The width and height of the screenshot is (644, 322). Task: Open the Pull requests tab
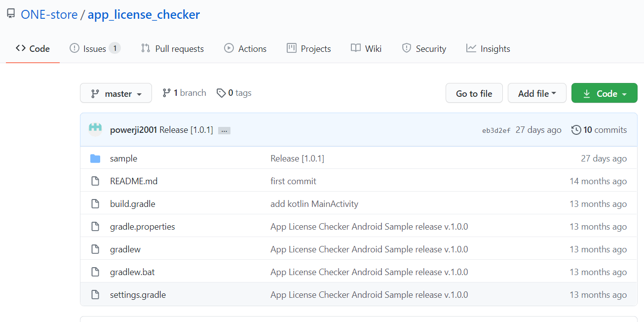pyautogui.click(x=172, y=48)
